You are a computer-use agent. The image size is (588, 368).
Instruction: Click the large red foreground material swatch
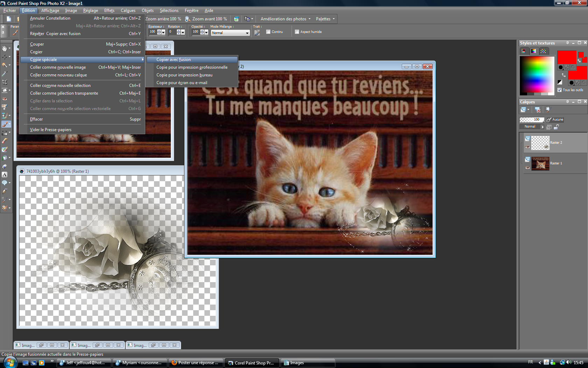click(567, 57)
